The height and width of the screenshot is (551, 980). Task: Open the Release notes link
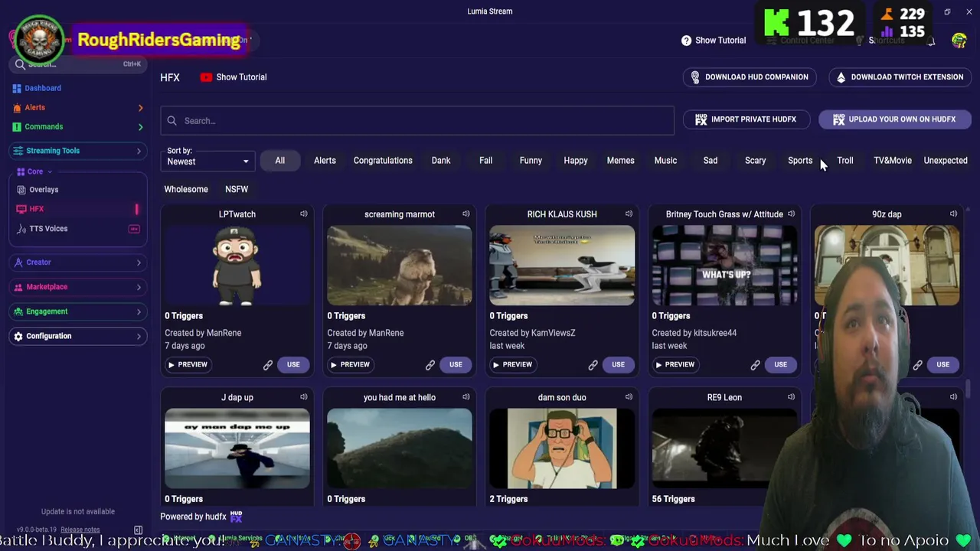click(80, 530)
